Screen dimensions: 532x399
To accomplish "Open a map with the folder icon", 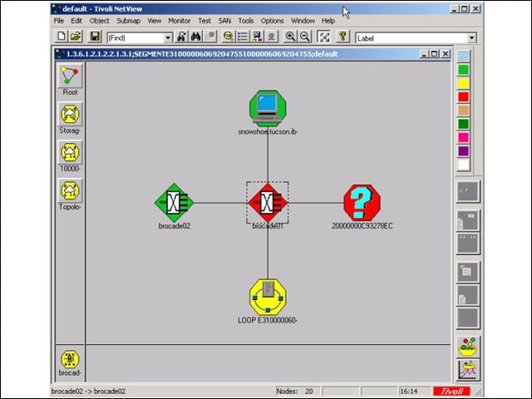I will (76, 37).
